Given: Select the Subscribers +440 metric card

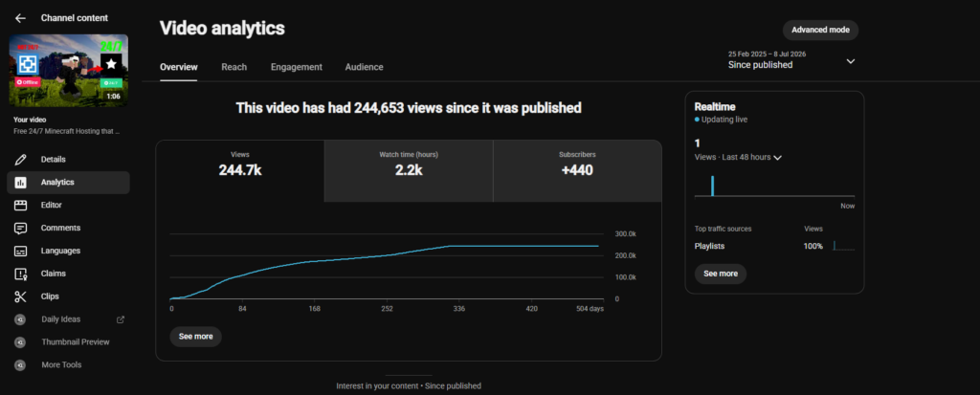Looking at the screenshot, I should pyautogui.click(x=577, y=170).
